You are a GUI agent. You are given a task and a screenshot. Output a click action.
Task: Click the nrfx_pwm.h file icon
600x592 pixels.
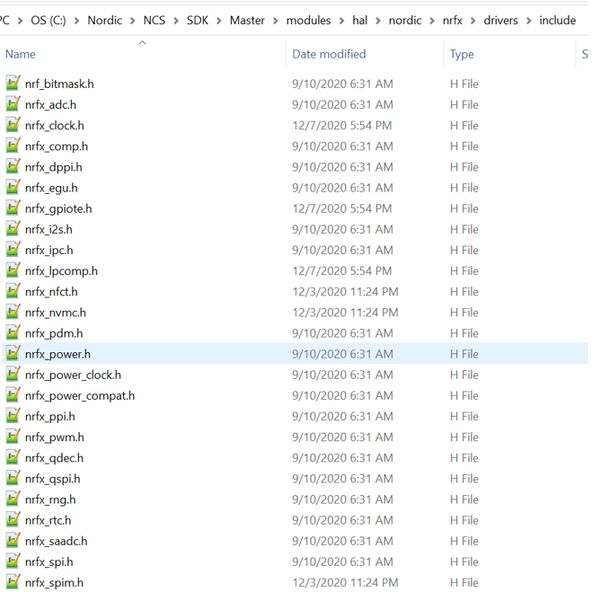(12, 437)
